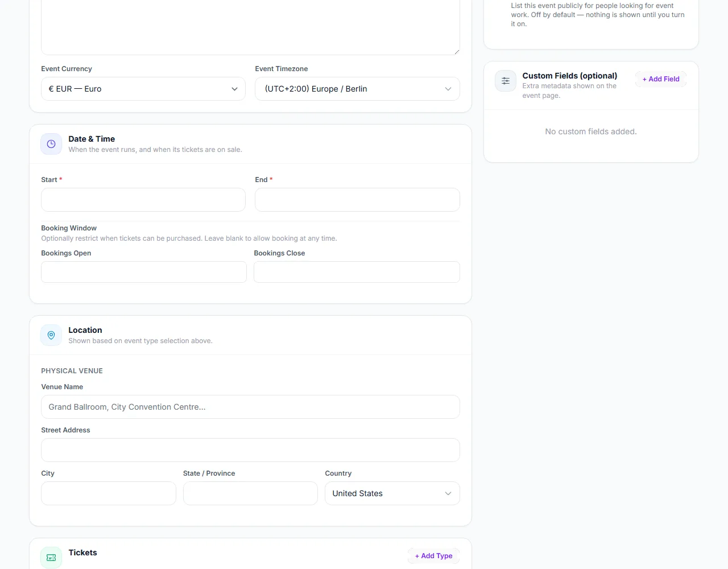The width and height of the screenshot is (728, 569).
Task: Click the + Add Type button
Action: pos(433,556)
